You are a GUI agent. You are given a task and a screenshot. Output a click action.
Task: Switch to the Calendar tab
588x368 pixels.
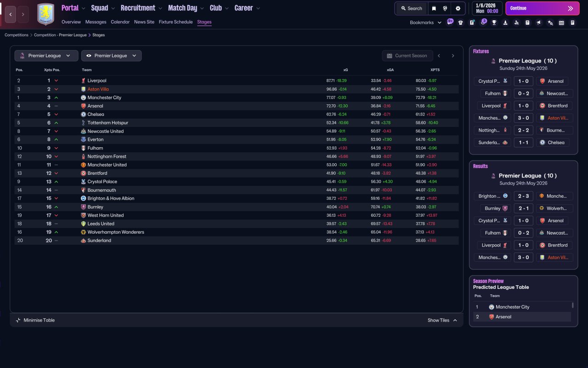[x=120, y=22]
